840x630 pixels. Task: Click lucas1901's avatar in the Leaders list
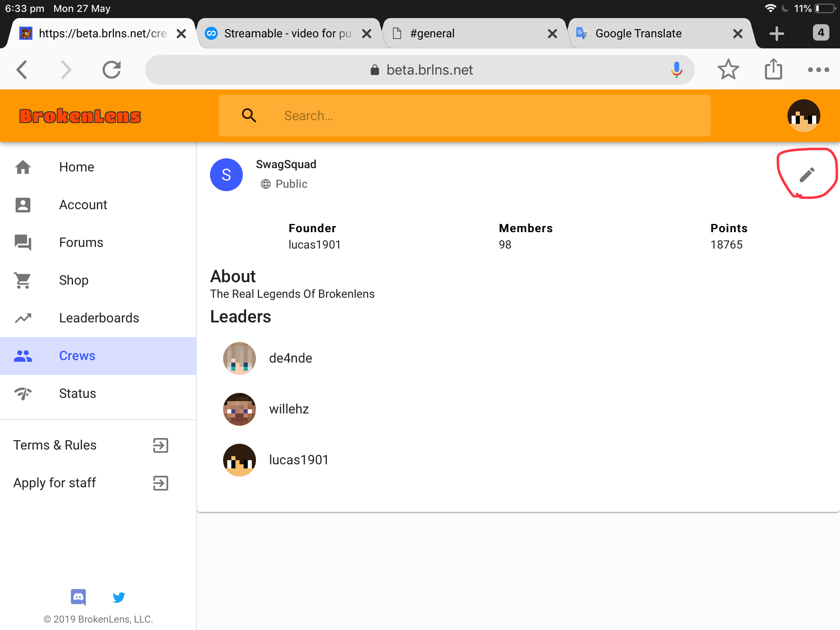pos(240,460)
